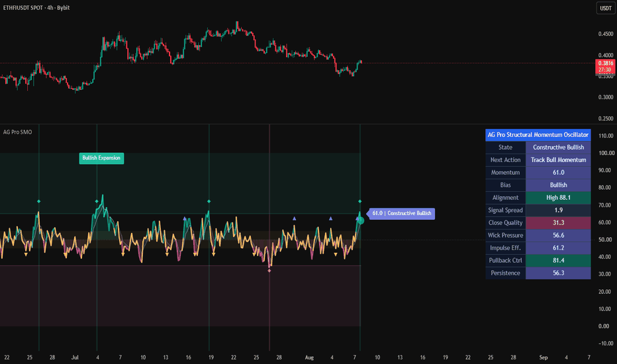Click the Bullish Expansion label on oscillator

(x=101, y=158)
